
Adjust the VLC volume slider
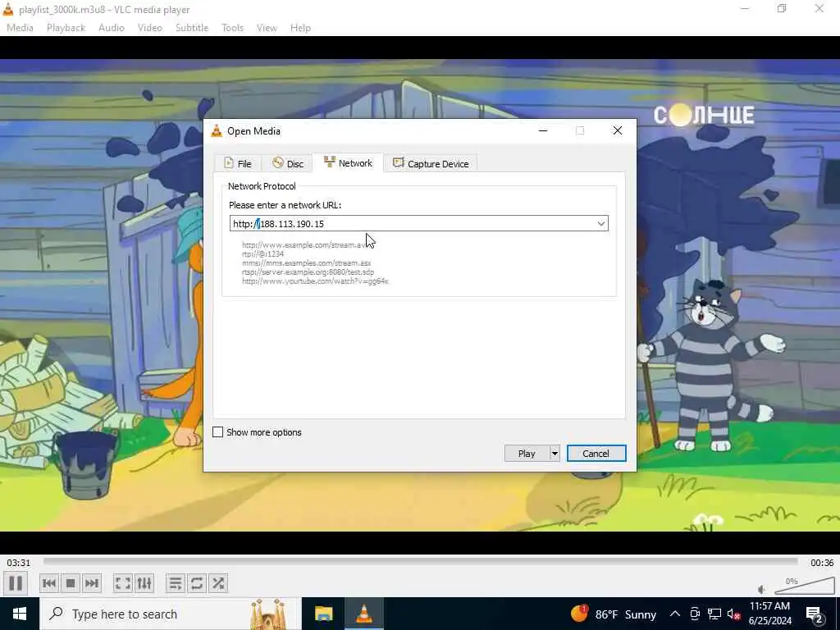805,586
